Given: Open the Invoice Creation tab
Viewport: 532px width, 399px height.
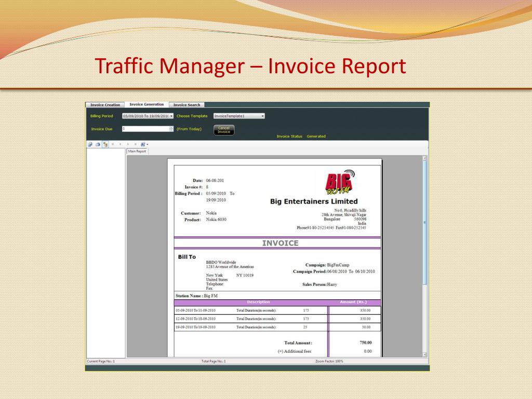Looking at the screenshot, I should click(105, 105).
